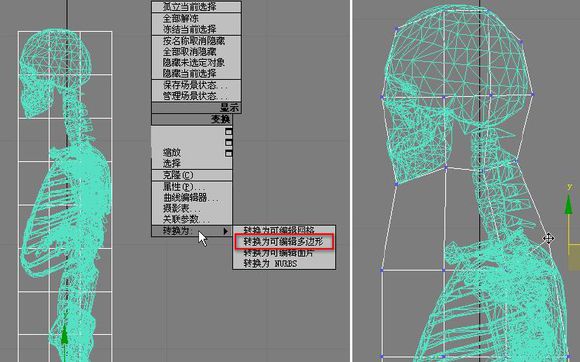The width and height of the screenshot is (580, 362).
Task: Open the settings box beside 缩放
Action: [x=228, y=153]
